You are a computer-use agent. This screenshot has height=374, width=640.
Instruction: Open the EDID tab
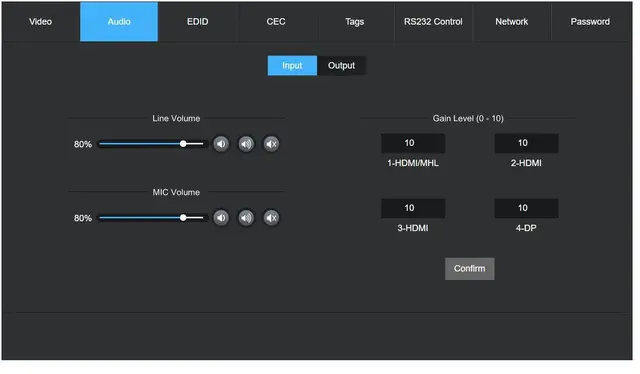(198, 22)
